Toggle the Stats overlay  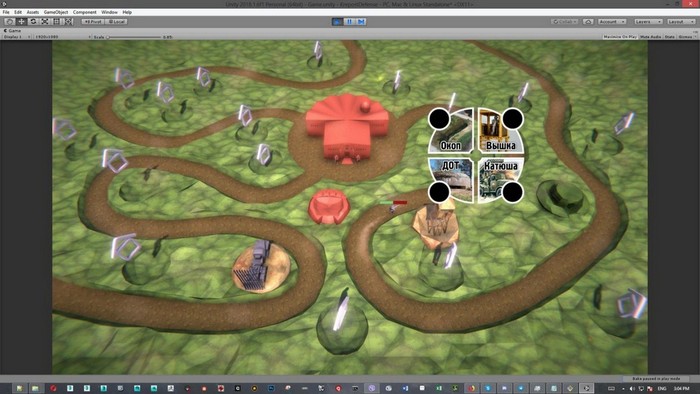coord(669,37)
